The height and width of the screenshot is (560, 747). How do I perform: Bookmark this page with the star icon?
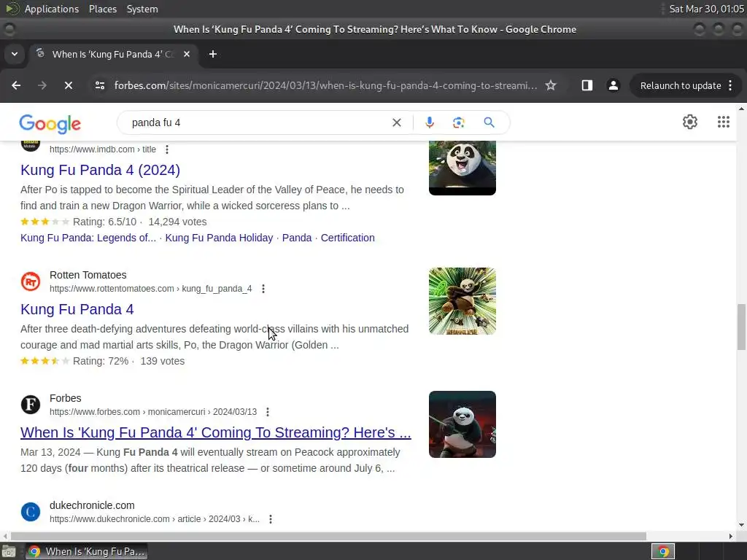click(551, 85)
